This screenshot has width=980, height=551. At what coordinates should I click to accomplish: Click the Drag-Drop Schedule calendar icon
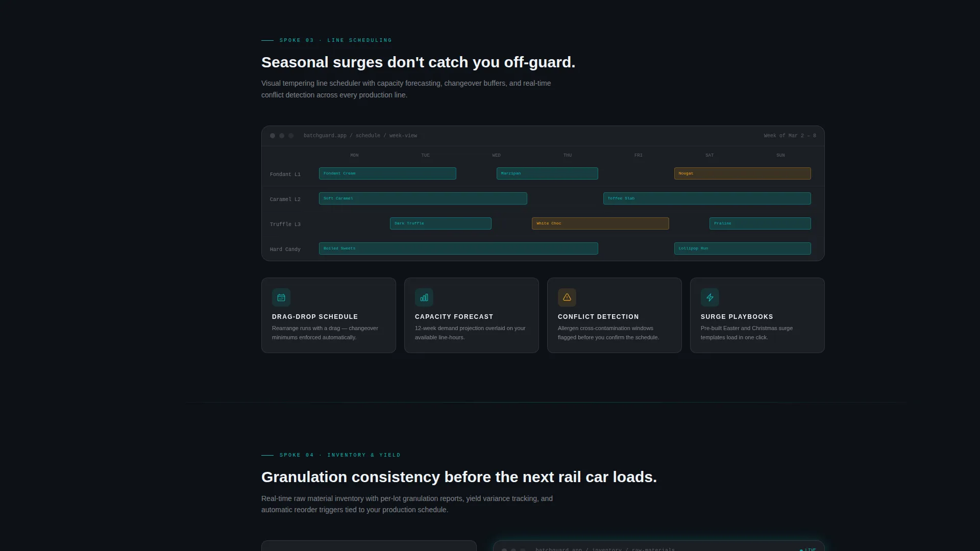click(x=281, y=297)
